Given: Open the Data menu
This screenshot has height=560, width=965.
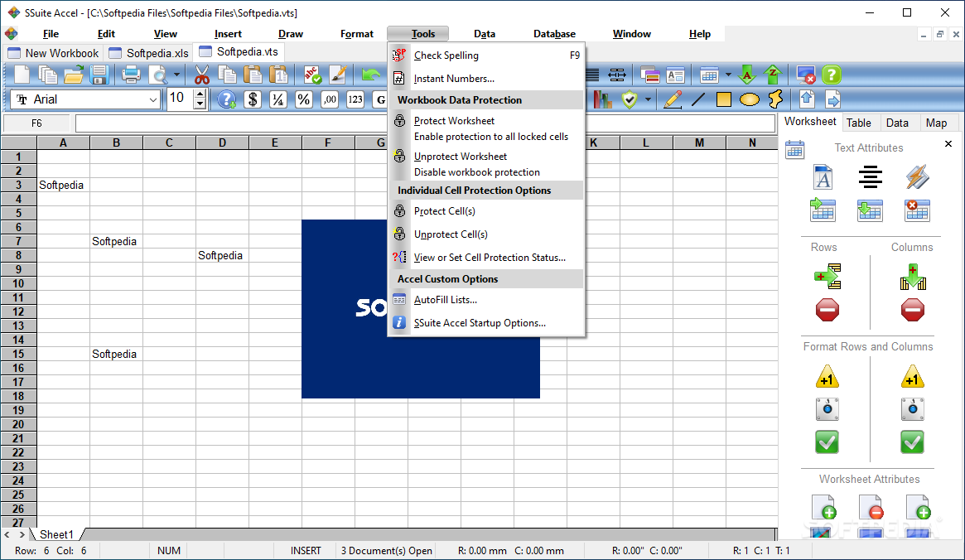Looking at the screenshot, I should (x=485, y=34).
